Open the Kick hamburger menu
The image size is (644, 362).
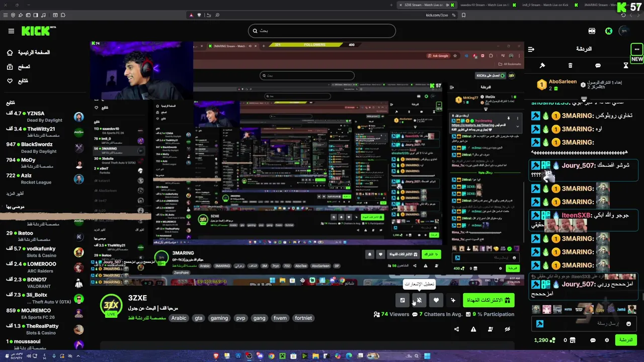tap(11, 31)
